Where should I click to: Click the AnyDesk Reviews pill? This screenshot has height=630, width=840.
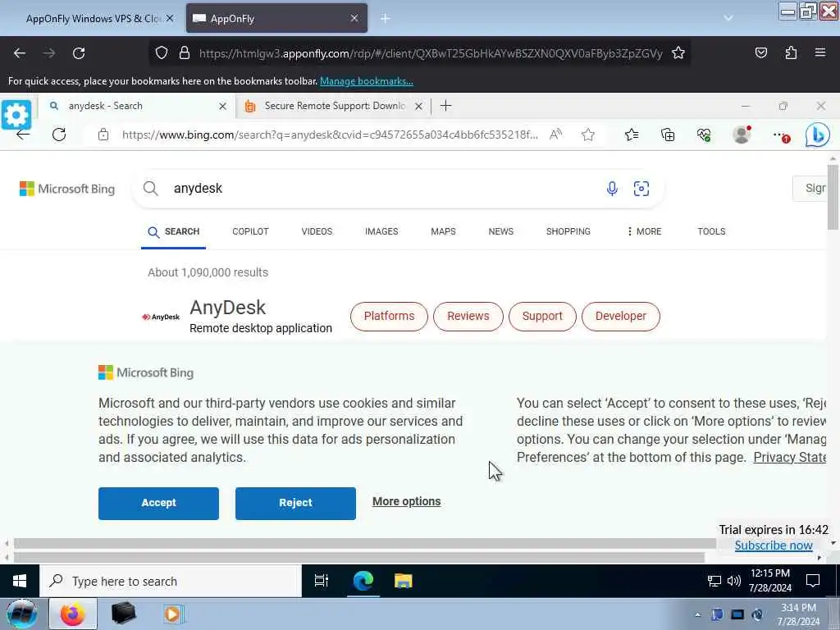click(x=468, y=316)
